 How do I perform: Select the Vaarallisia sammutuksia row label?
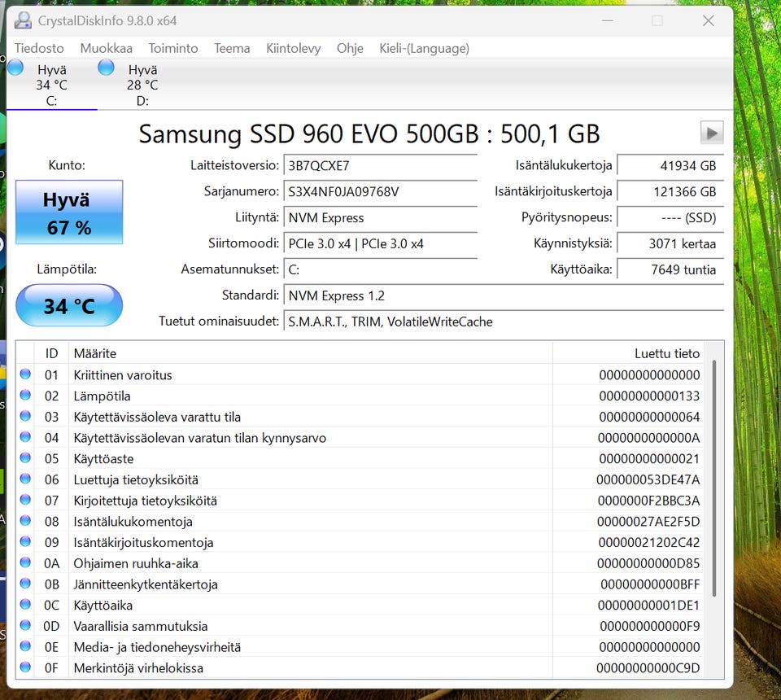(x=141, y=626)
